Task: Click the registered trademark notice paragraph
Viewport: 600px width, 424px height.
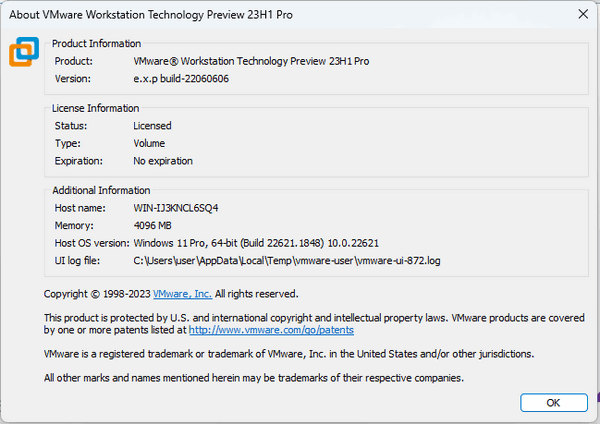Action: point(288,354)
